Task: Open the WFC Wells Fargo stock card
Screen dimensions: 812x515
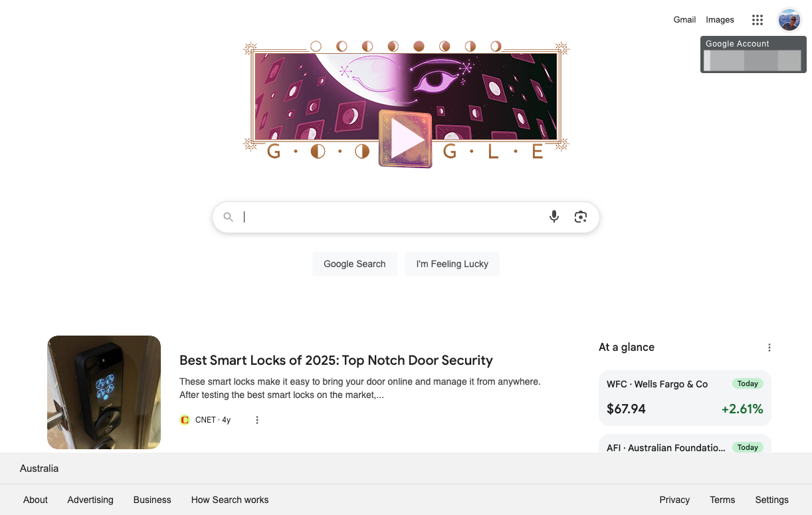Action: pos(685,397)
